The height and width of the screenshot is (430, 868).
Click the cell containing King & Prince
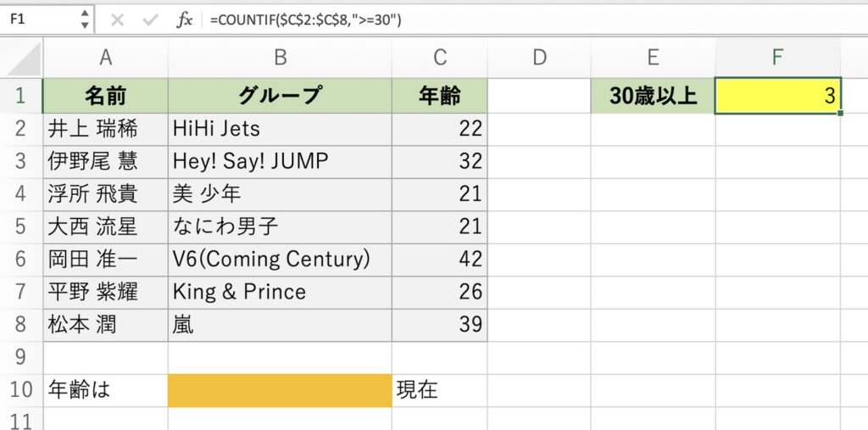tap(280, 292)
